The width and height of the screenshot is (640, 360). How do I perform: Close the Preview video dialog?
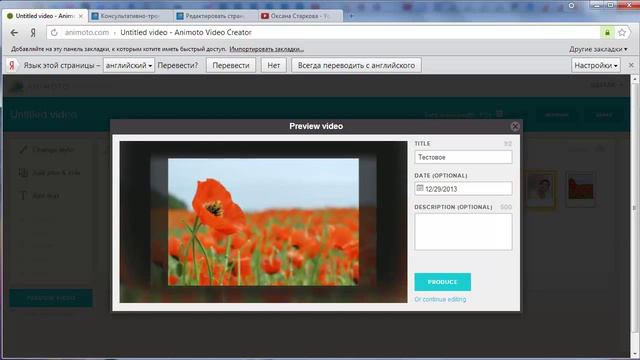coord(515,127)
